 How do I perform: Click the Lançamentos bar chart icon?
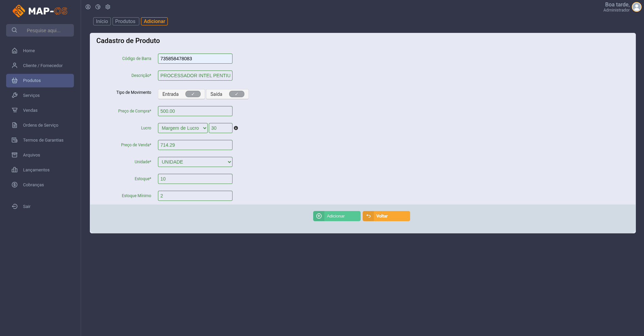(15, 170)
